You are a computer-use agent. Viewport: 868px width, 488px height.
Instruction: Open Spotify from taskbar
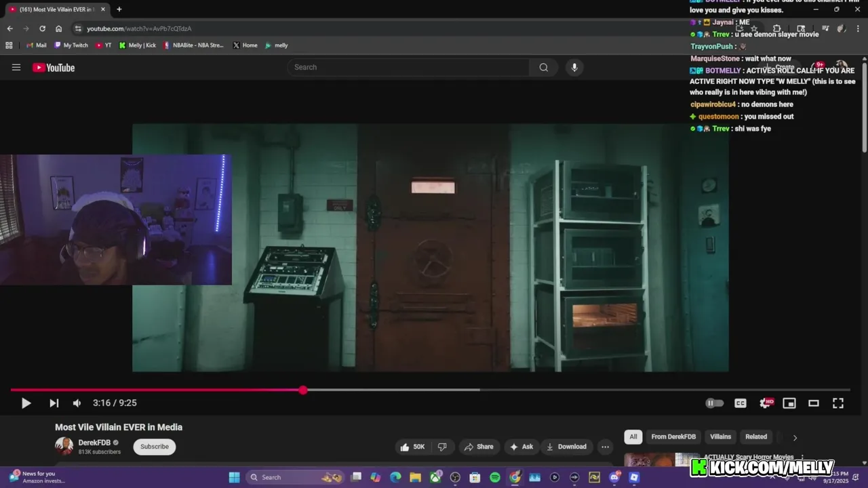click(x=495, y=477)
